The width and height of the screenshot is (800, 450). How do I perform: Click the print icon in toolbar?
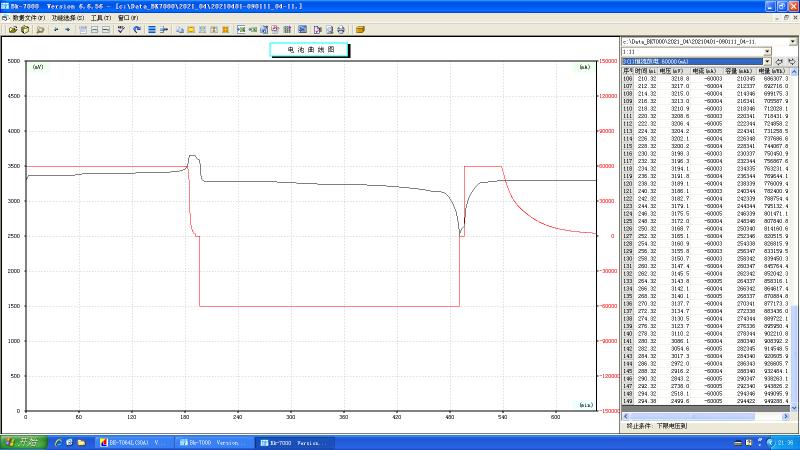[341, 29]
